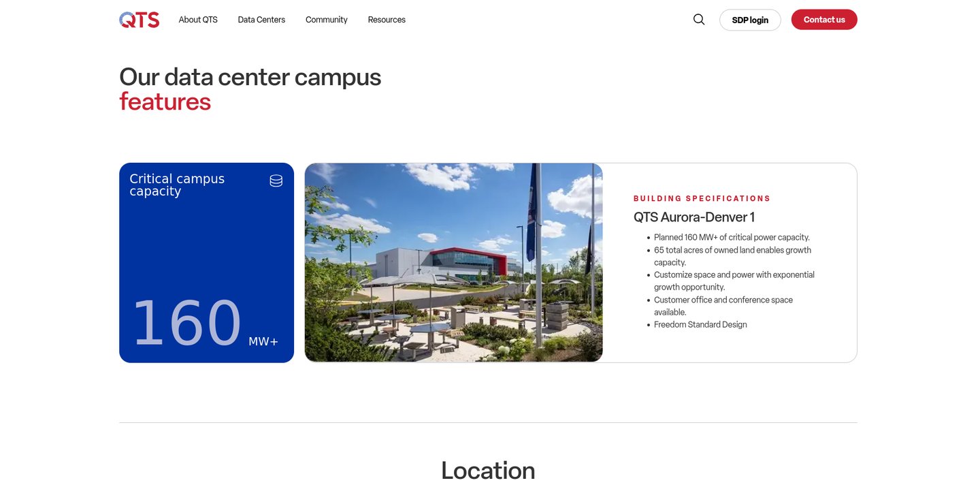Click the large 160 number

[186, 324]
